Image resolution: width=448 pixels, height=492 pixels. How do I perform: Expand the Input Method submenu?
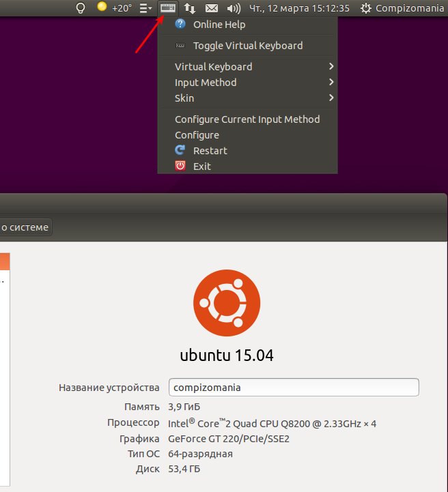point(247,82)
